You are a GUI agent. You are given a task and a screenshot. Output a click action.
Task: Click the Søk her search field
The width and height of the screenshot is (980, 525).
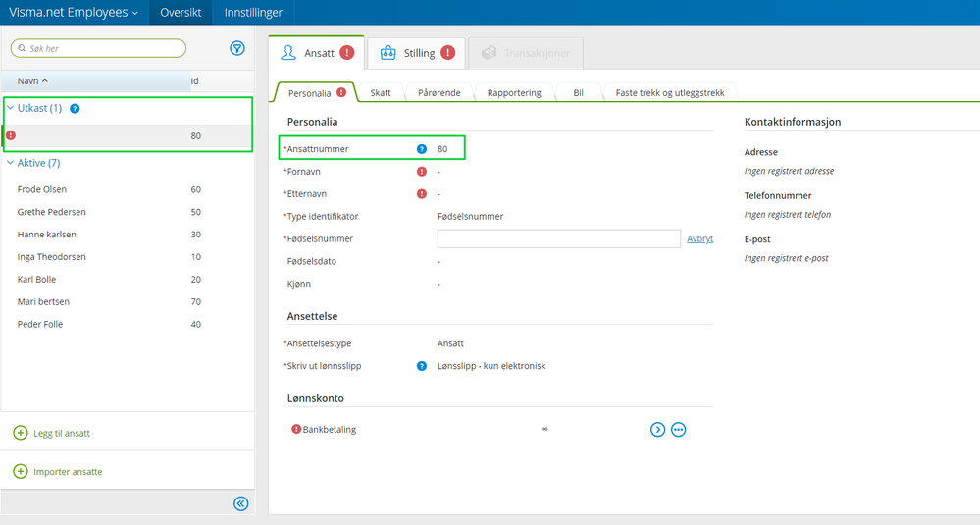pos(99,48)
